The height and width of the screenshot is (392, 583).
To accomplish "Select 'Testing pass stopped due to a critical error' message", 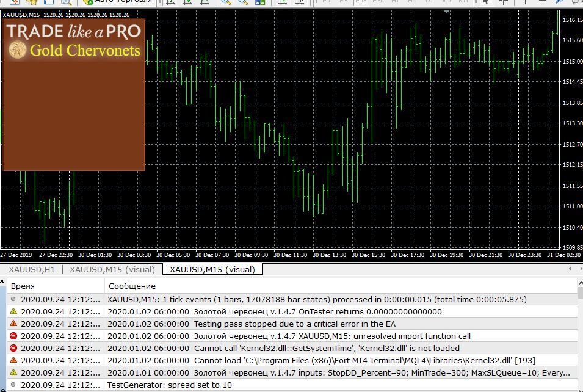I will (x=252, y=324).
